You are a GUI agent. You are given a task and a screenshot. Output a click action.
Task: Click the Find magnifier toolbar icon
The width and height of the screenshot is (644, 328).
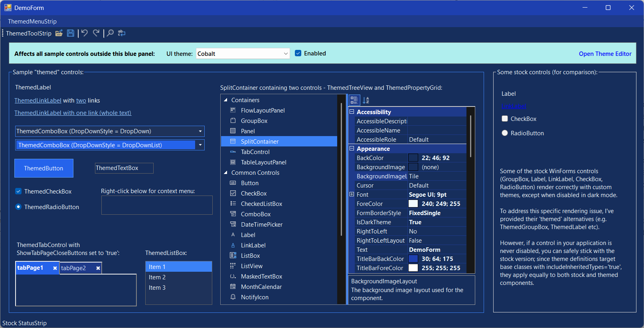pos(110,33)
